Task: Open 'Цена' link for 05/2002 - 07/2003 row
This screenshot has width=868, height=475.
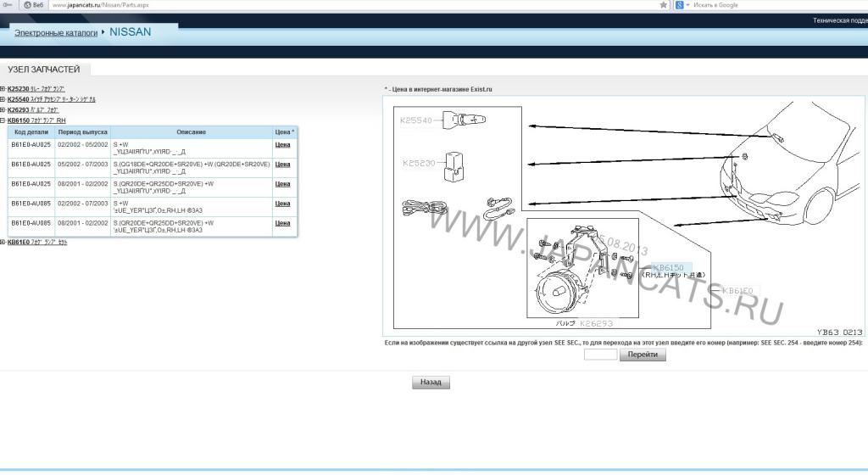Action: (x=282, y=165)
